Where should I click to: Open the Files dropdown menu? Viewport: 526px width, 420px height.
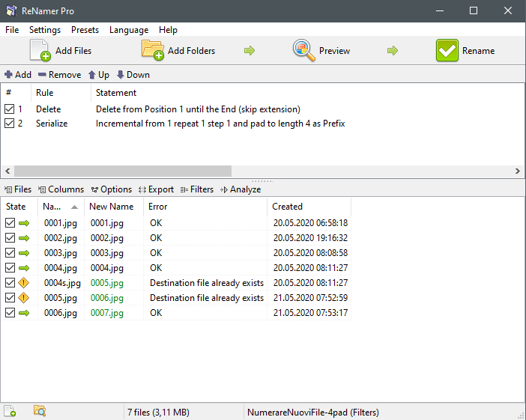pyautogui.click(x=18, y=189)
